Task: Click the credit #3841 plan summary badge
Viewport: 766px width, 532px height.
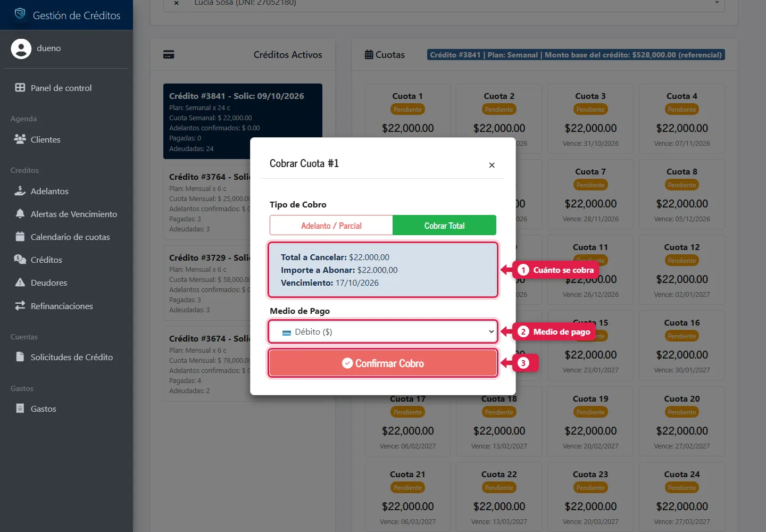Action: 576,55
